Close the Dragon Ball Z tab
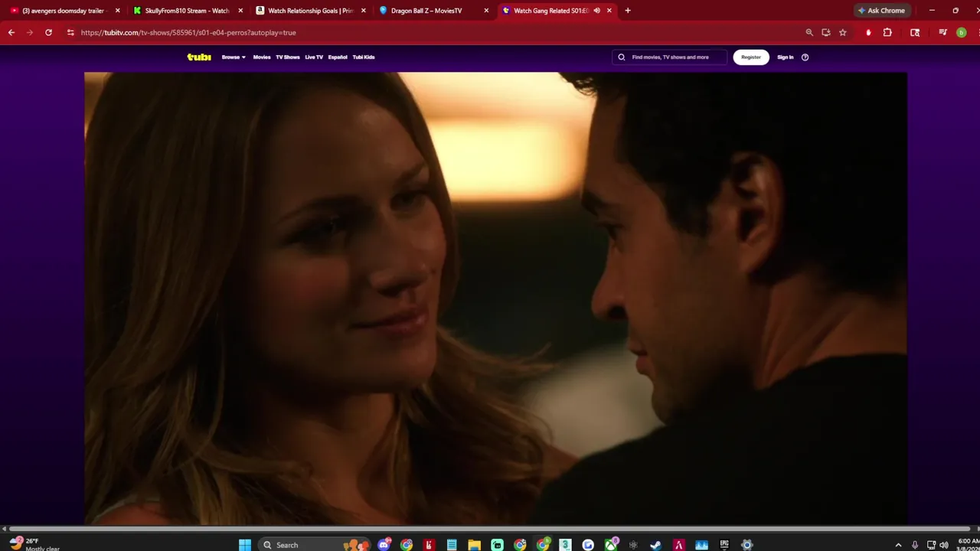 click(x=486, y=11)
